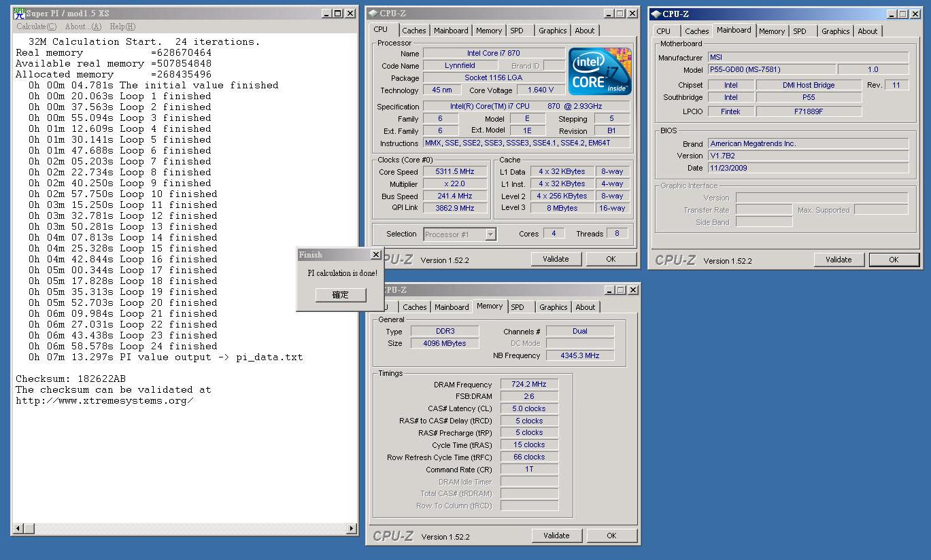
Task: Close the Finish dialog with X
Action: coord(375,254)
